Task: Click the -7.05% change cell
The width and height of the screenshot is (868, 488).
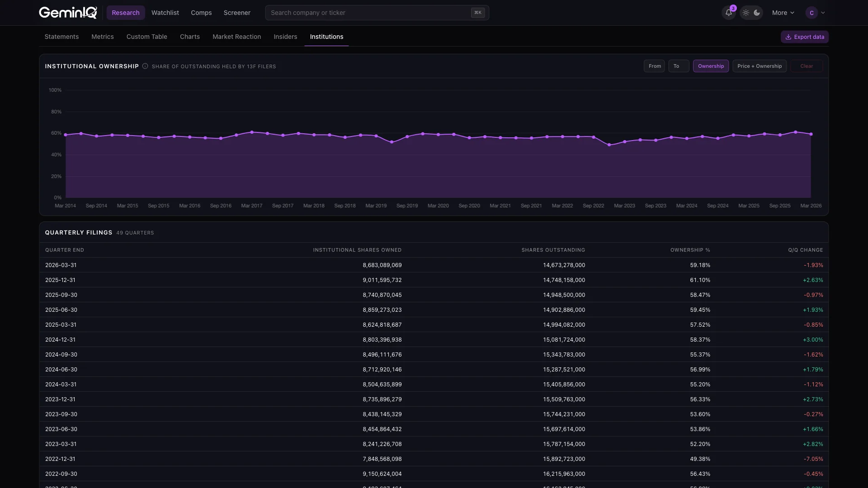Action: (813, 459)
